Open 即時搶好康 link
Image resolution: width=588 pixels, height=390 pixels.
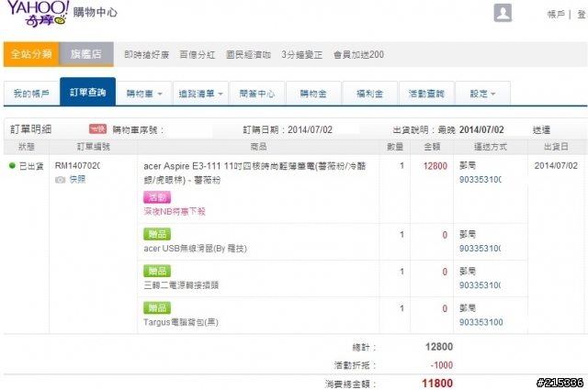point(147,55)
